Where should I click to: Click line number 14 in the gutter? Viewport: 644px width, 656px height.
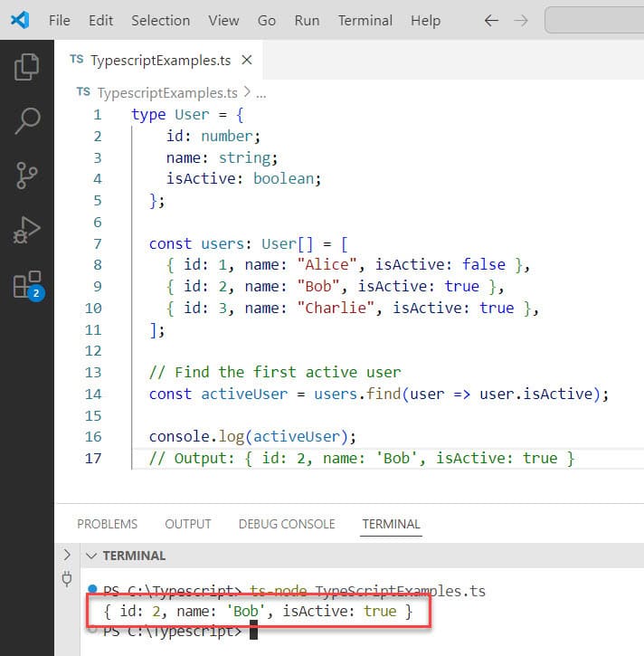pyautogui.click(x=93, y=395)
